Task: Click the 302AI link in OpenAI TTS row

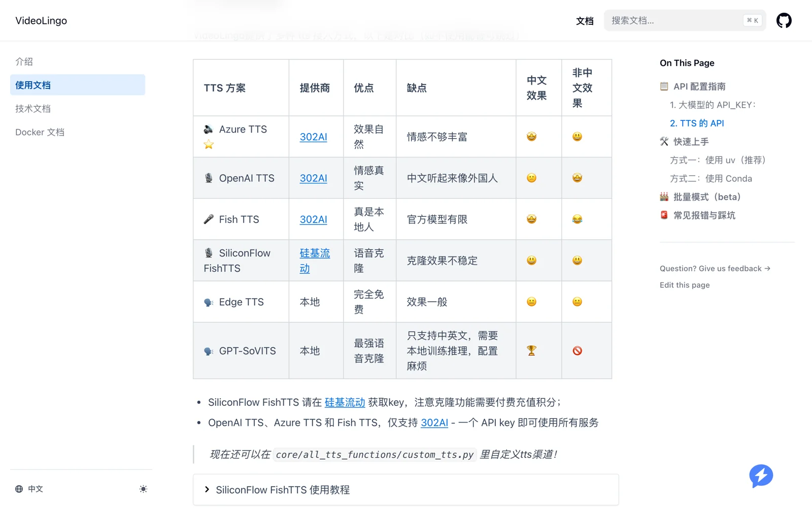Action: coord(313,178)
